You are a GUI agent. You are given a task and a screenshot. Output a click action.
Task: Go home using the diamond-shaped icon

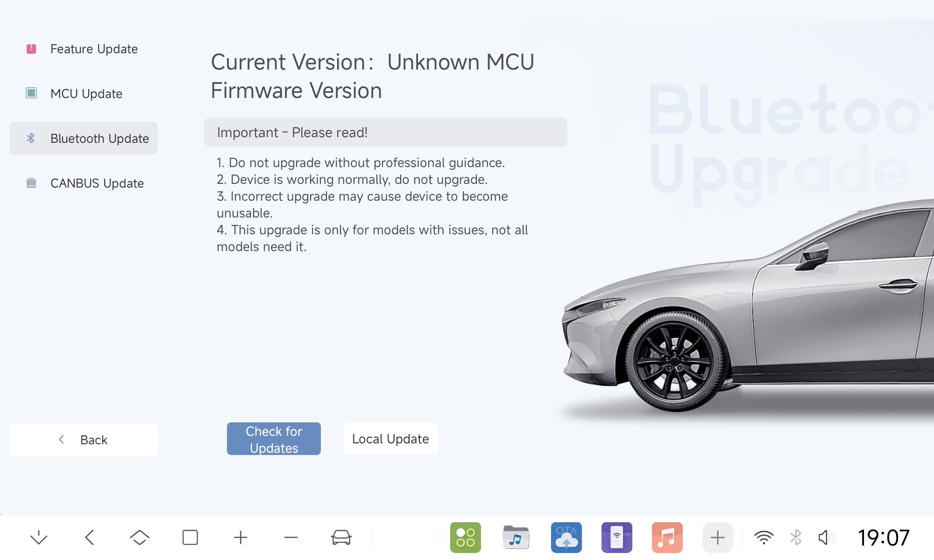pyautogui.click(x=139, y=538)
